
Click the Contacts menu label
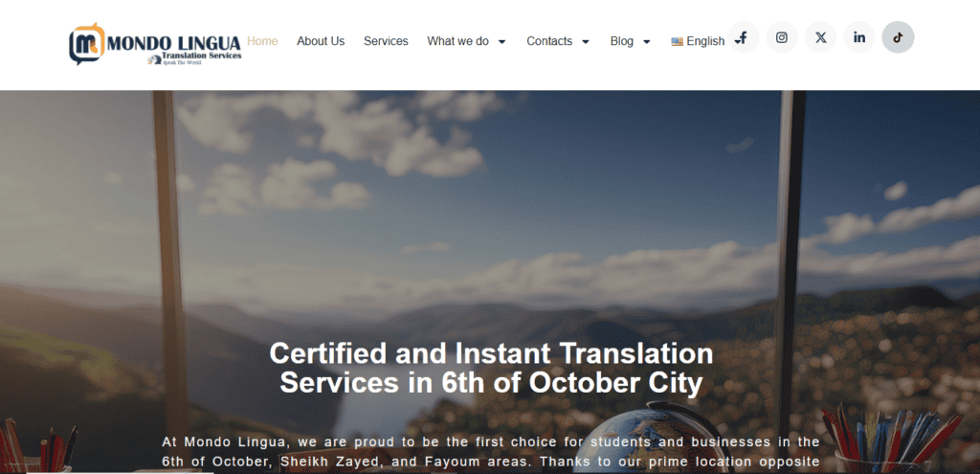click(549, 41)
